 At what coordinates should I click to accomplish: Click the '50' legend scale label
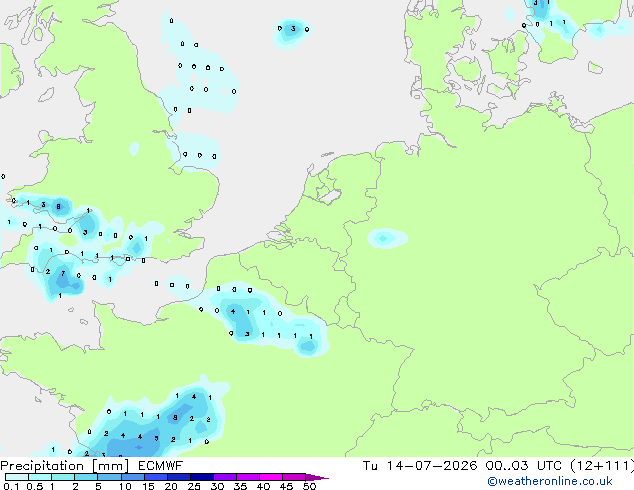pyautogui.click(x=310, y=486)
